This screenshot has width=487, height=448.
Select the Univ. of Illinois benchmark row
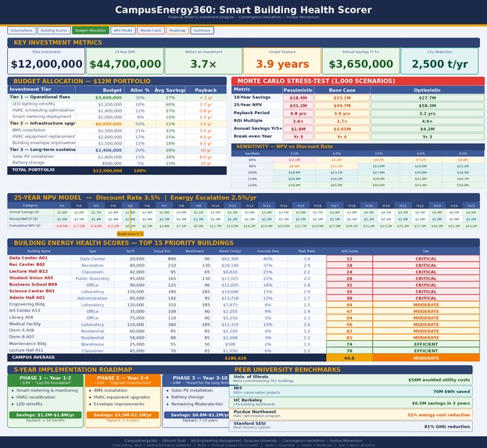pos(351,379)
